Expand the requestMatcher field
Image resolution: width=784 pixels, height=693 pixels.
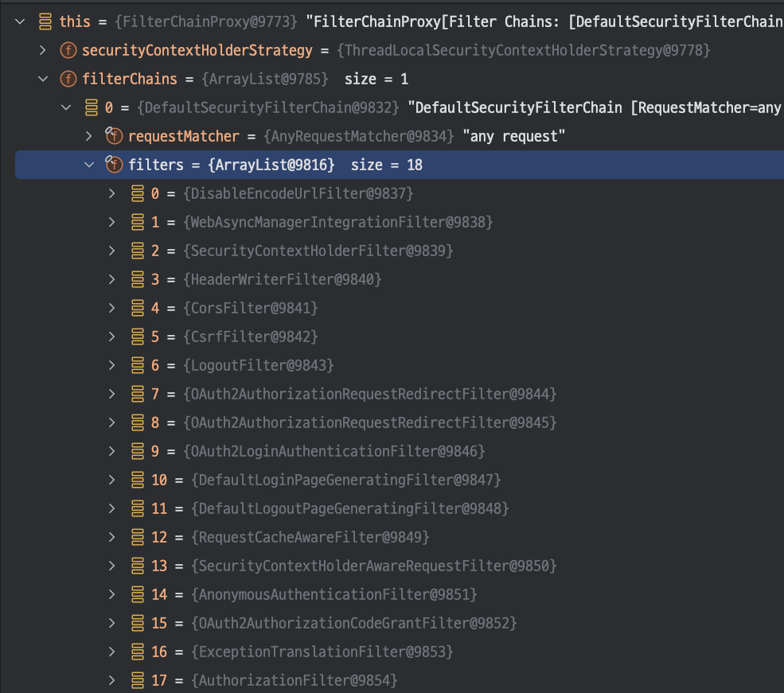(x=89, y=136)
